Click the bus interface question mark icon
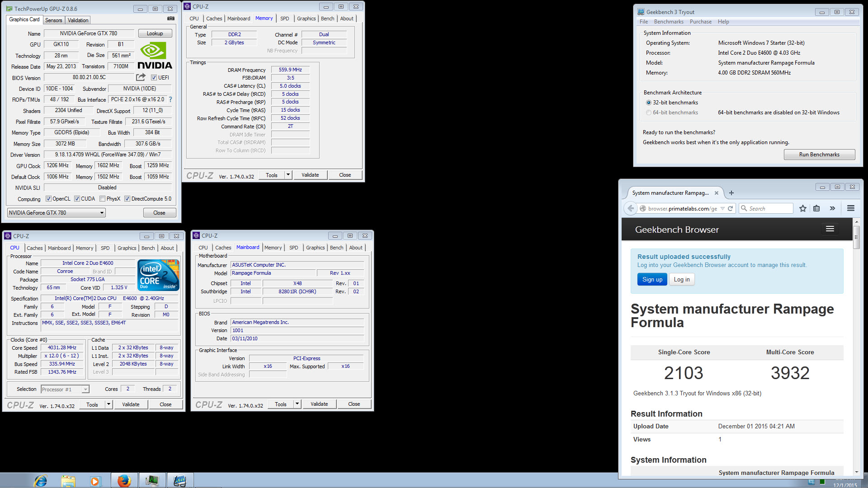Screen dimensions: 868x488 point(170,99)
